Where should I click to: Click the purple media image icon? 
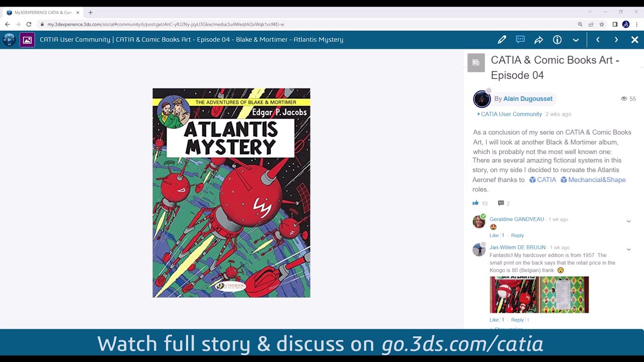[27, 40]
